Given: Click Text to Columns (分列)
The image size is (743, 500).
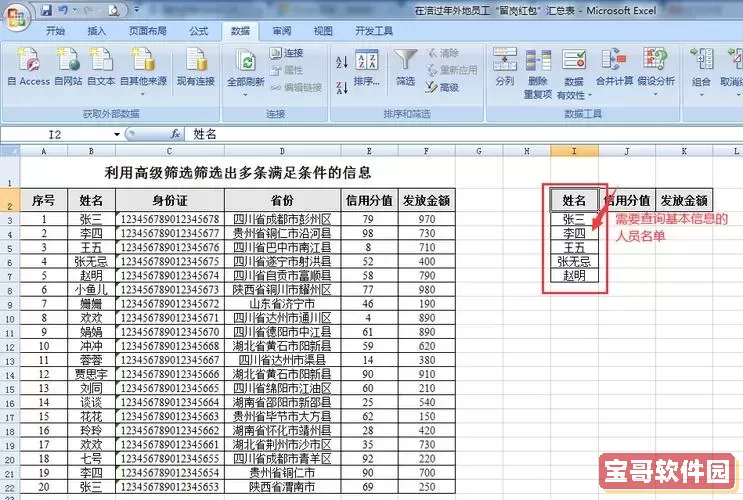Looking at the screenshot, I should (x=505, y=67).
